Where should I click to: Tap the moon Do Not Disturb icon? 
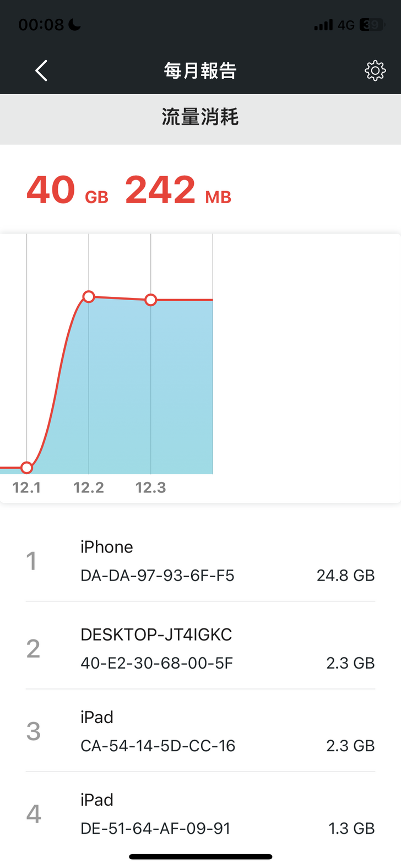click(75, 25)
